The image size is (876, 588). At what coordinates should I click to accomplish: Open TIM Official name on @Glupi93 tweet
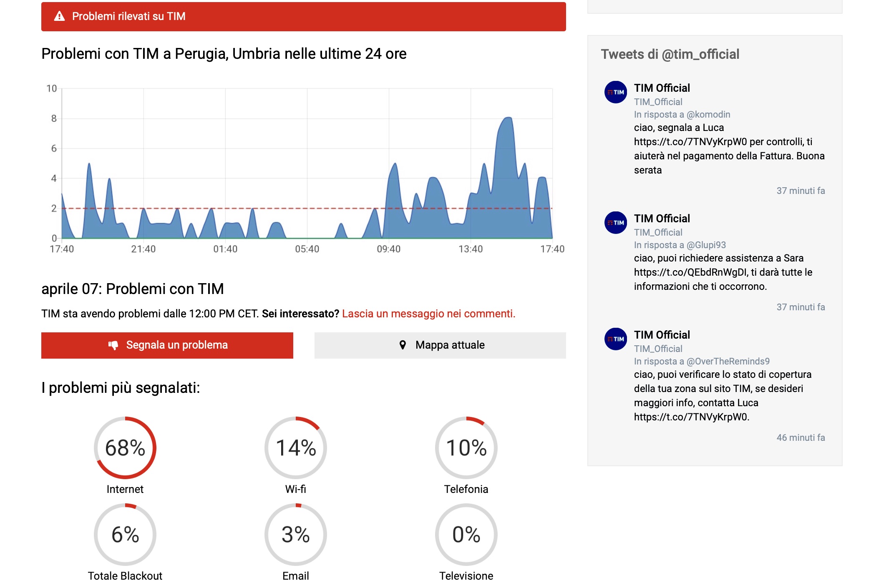(662, 219)
